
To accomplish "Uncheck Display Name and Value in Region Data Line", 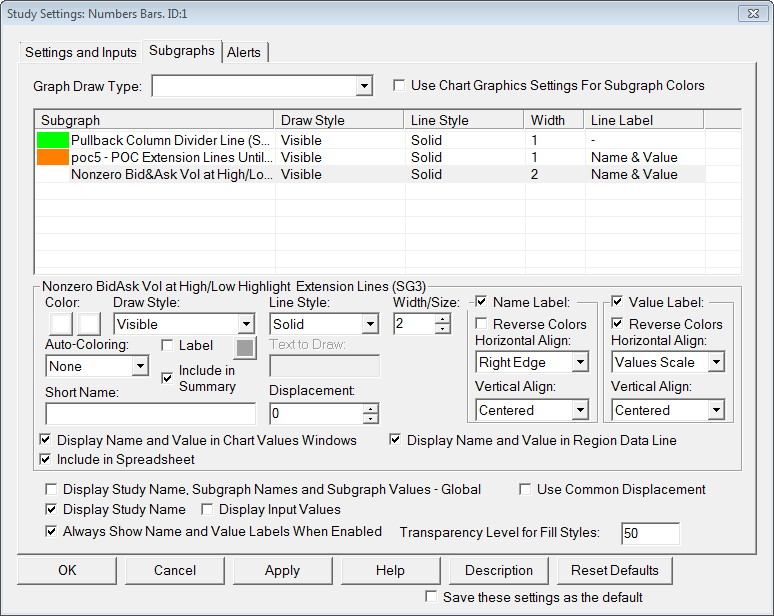I will [396, 440].
